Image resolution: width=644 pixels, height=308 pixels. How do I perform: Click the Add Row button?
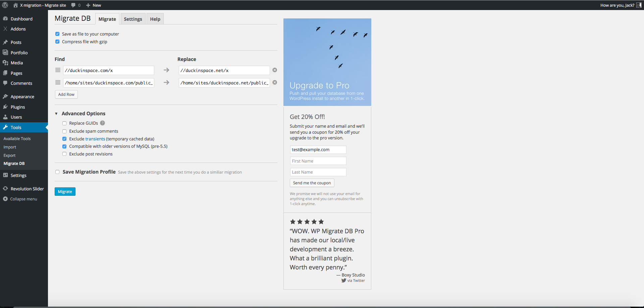[x=66, y=95]
